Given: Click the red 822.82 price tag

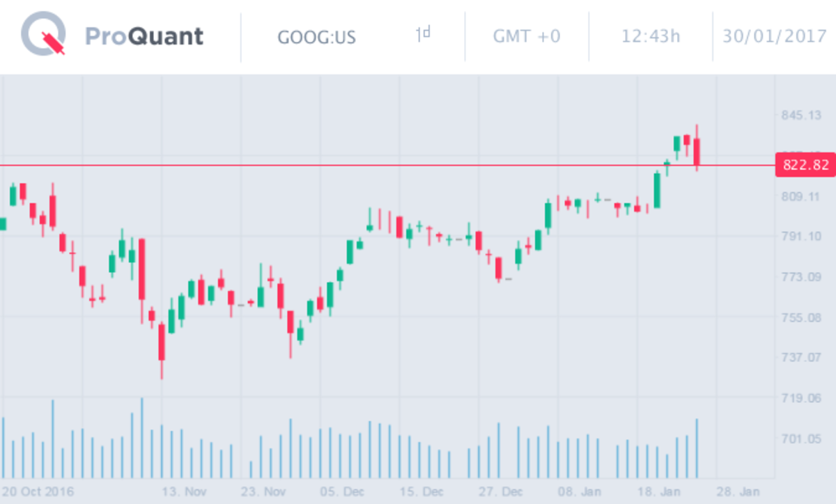Looking at the screenshot, I should tap(805, 165).
